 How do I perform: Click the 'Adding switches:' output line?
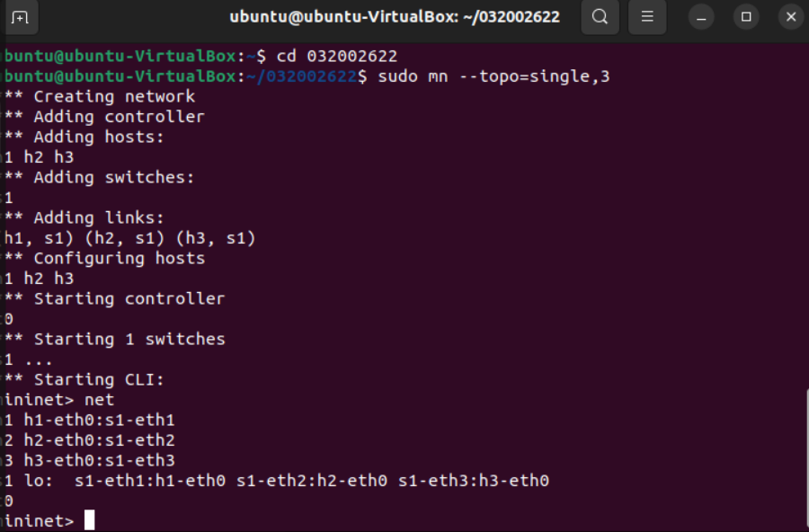[x=113, y=177]
